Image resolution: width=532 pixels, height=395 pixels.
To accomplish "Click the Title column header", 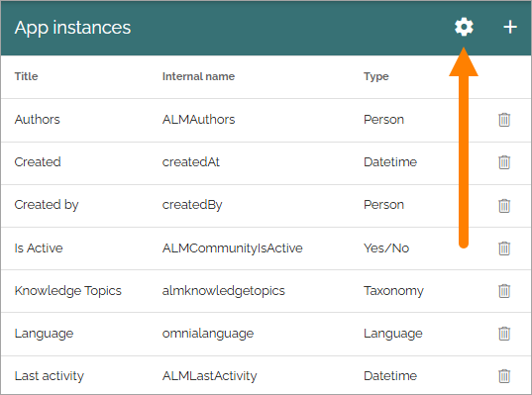I will (x=26, y=76).
